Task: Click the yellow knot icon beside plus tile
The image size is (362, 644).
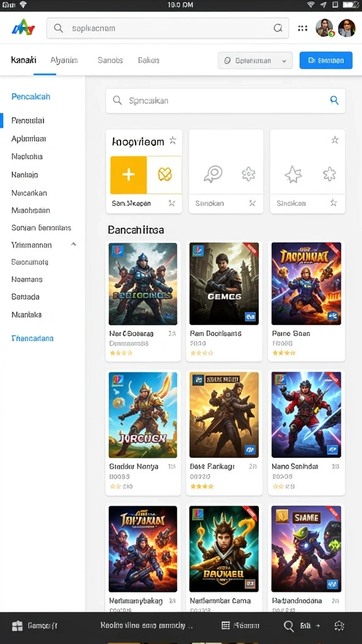Action: [x=165, y=175]
